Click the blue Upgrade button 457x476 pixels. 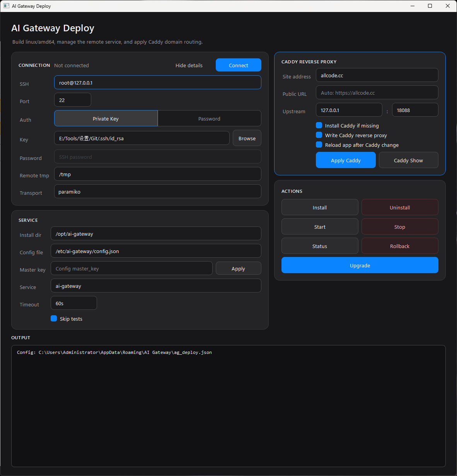point(360,265)
